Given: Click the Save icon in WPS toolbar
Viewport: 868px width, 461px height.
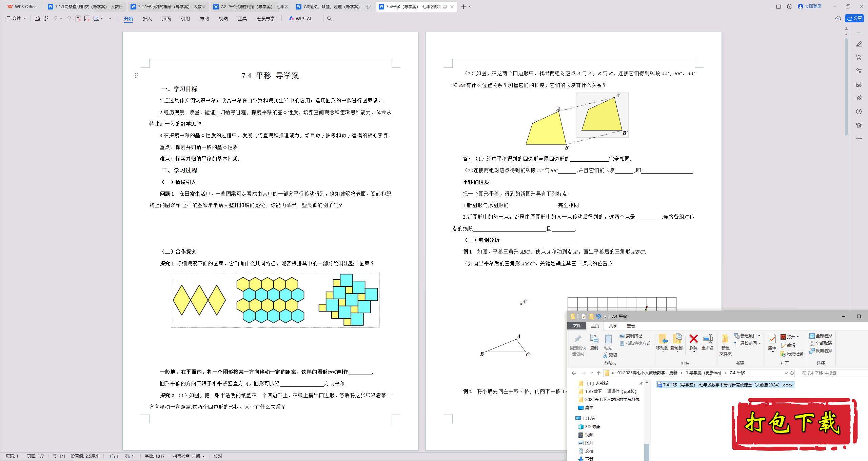Looking at the screenshot, I should click(37, 18).
